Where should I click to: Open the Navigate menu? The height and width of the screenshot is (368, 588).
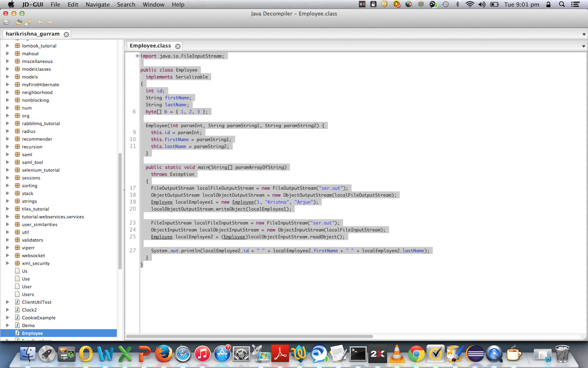[x=97, y=4]
